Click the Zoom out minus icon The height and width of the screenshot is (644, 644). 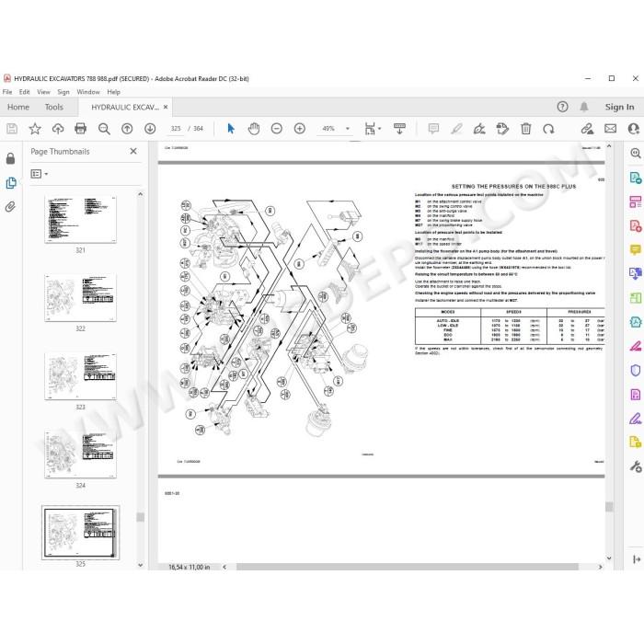click(x=277, y=129)
